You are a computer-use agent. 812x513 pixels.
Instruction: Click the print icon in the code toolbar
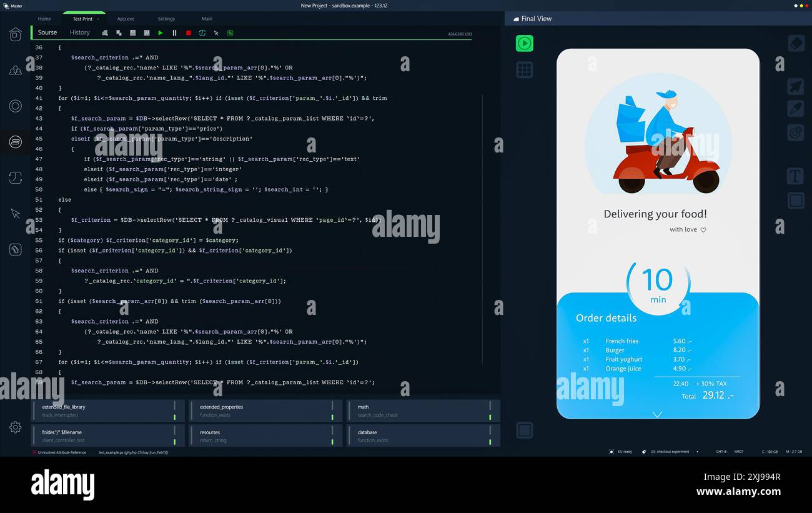pyautogui.click(x=105, y=32)
